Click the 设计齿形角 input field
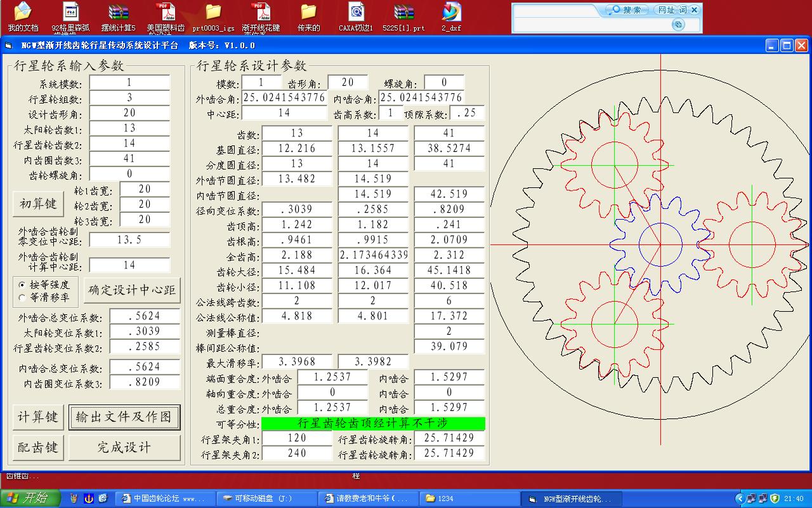This screenshot has width=812, height=508. click(129, 113)
